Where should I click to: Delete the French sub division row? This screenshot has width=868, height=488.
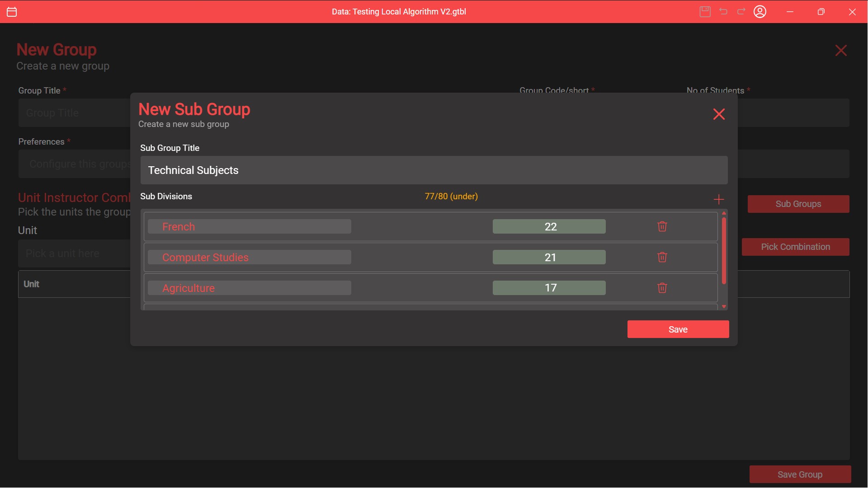coord(662,226)
